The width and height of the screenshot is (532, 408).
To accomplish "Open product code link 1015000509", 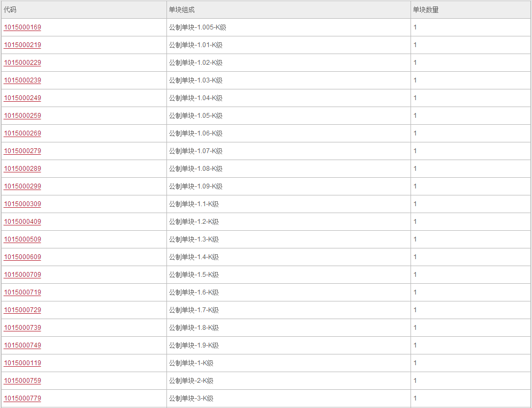I will 22,239.
